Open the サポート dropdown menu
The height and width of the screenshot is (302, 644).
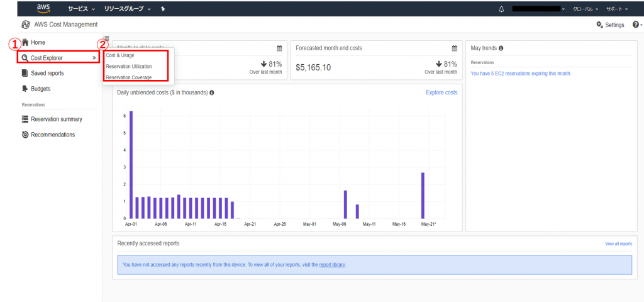617,9
